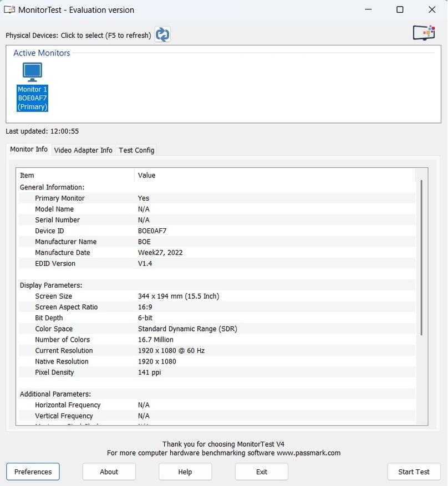This screenshot has height=486, width=448.
Task: Click Bit Depth value 6-bit
Action: coord(145,318)
